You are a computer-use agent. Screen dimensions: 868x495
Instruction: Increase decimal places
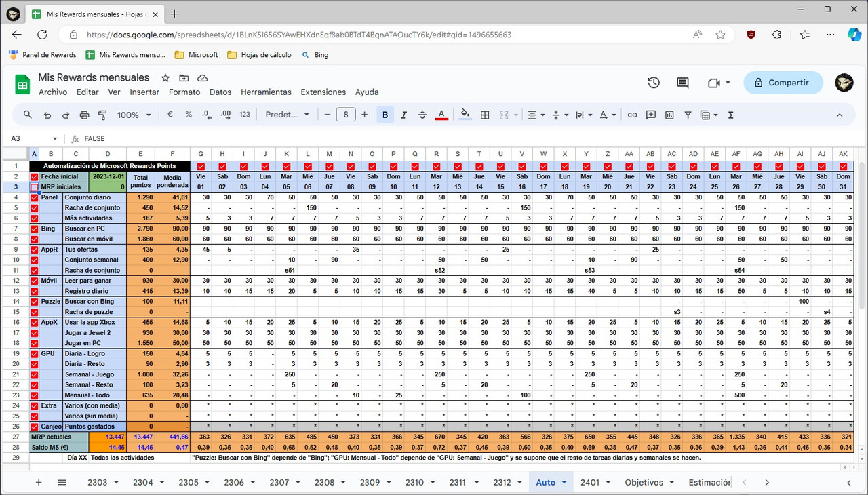(x=226, y=115)
